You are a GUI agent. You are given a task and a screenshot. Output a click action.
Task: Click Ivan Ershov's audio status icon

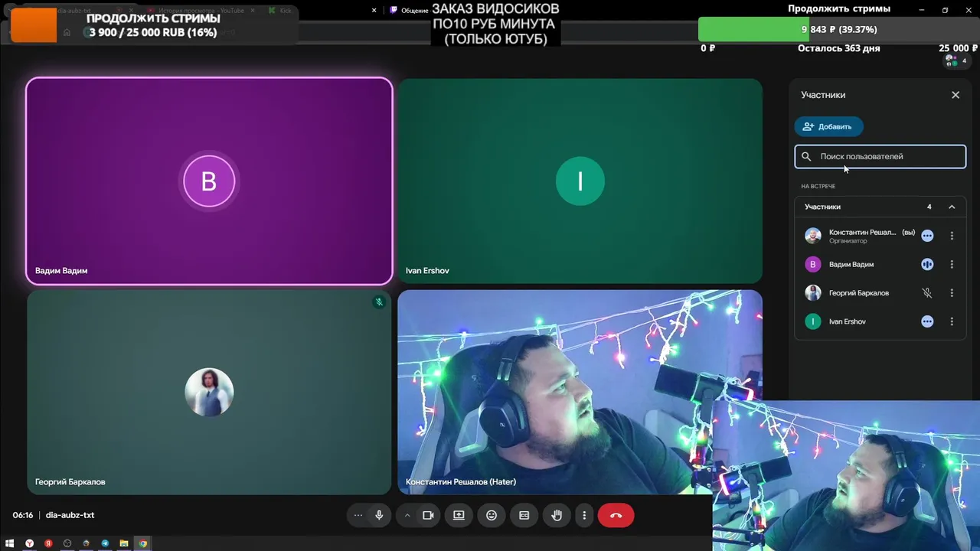pos(927,321)
